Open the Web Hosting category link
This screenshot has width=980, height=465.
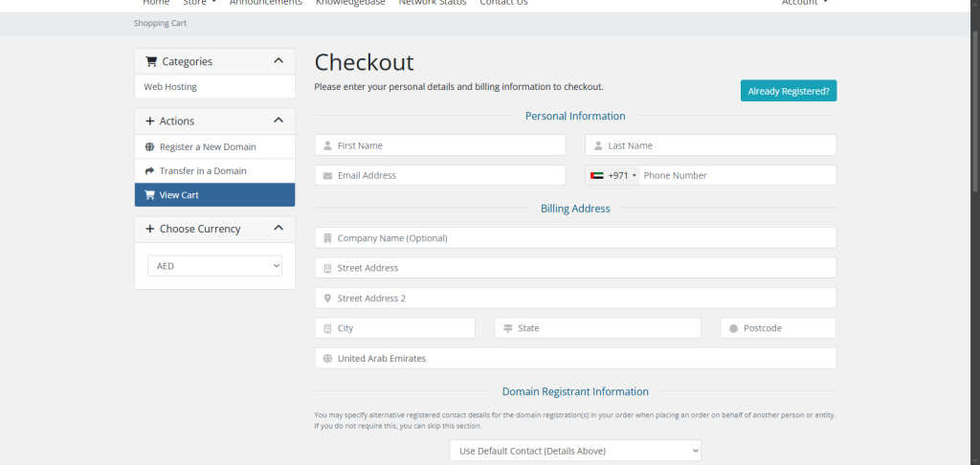click(x=214, y=87)
